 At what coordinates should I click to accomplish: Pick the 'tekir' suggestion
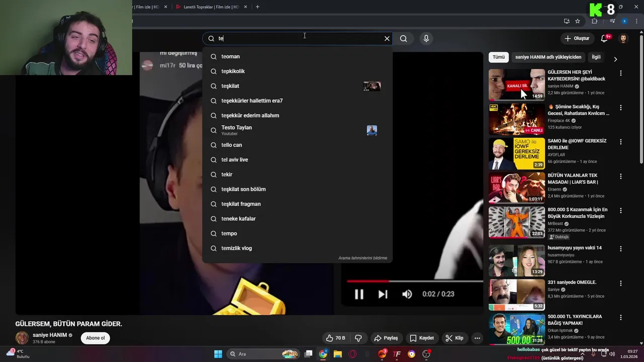click(x=297, y=174)
